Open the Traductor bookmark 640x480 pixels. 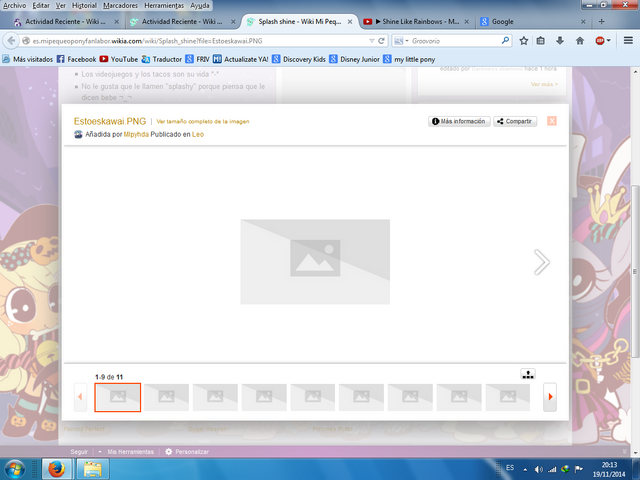(x=162, y=59)
